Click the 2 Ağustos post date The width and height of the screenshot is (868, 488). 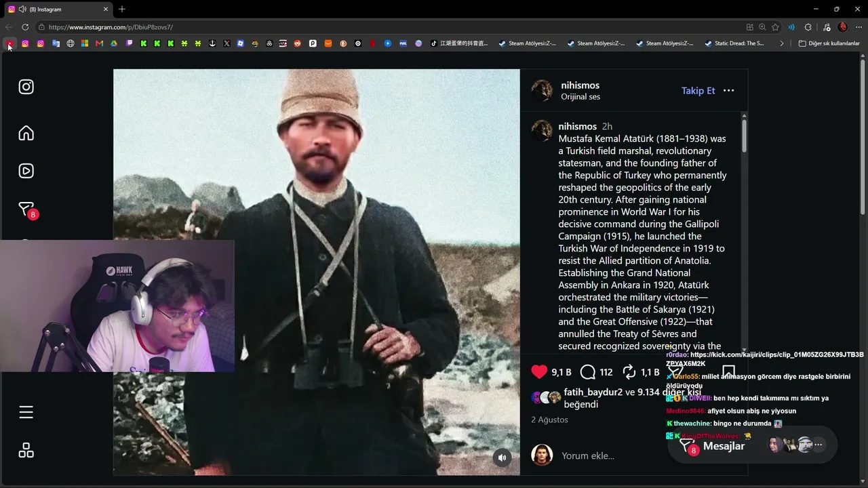tap(549, 420)
